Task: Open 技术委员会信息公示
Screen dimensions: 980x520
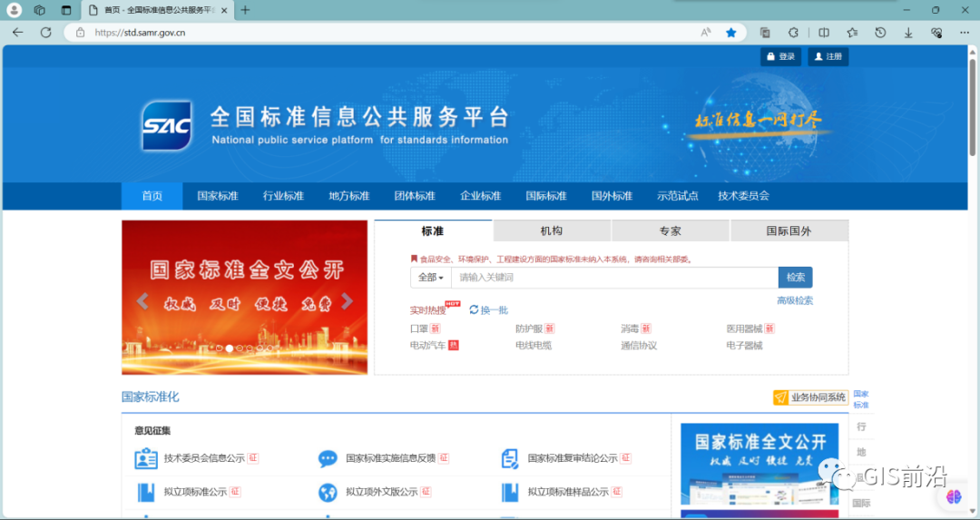Action: tap(204, 458)
